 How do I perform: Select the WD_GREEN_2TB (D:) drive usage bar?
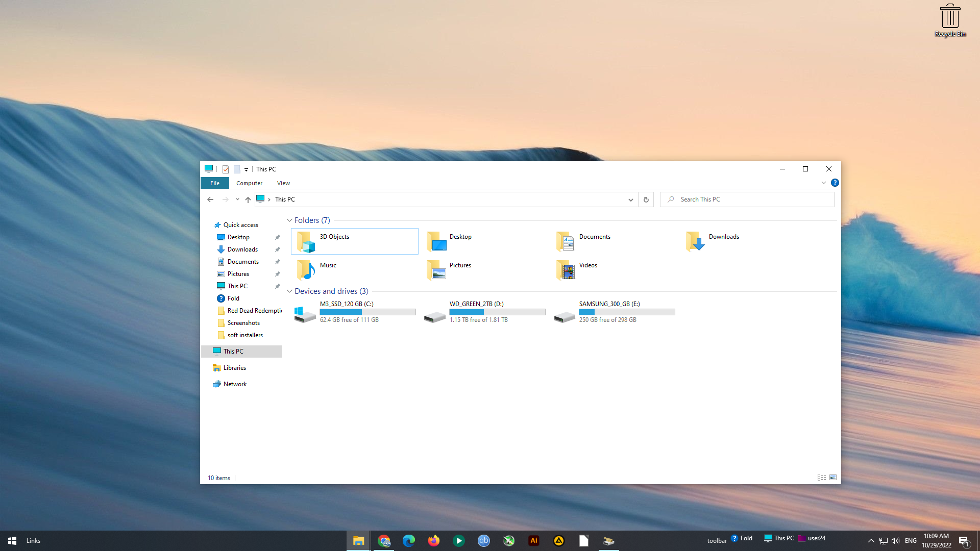click(x=497, y=312)
